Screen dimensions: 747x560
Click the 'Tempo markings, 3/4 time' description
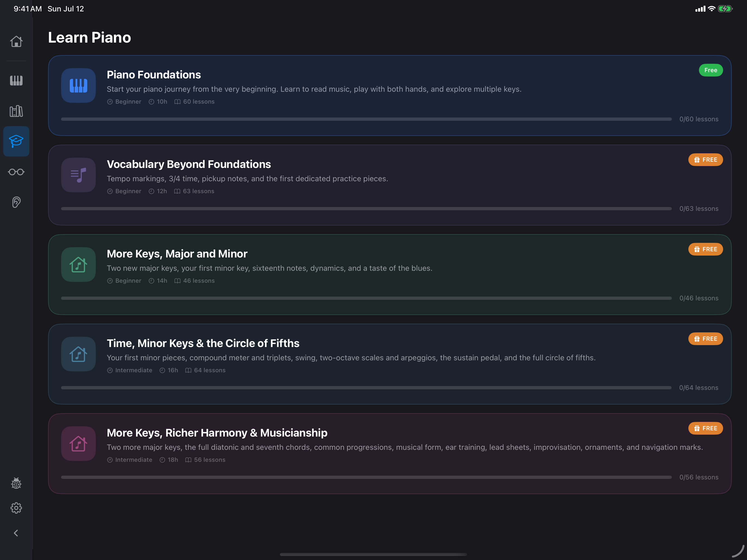[x=248, y=179]
